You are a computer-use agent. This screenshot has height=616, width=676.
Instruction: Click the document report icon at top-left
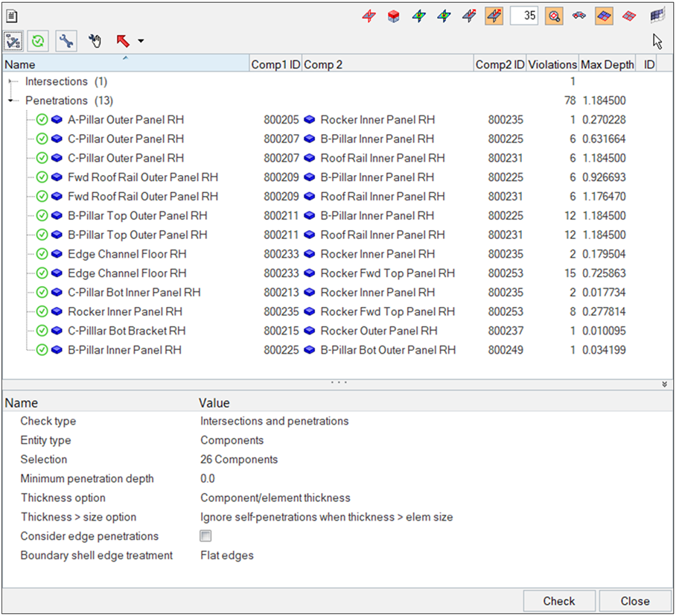click(x=13, y=16)
